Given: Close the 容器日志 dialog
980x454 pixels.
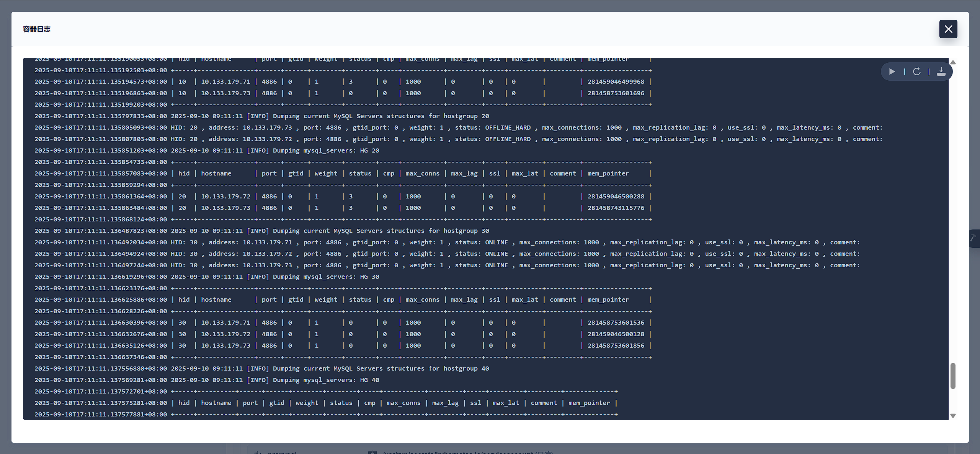Looking at the screenshot, I should pos(948,29).
